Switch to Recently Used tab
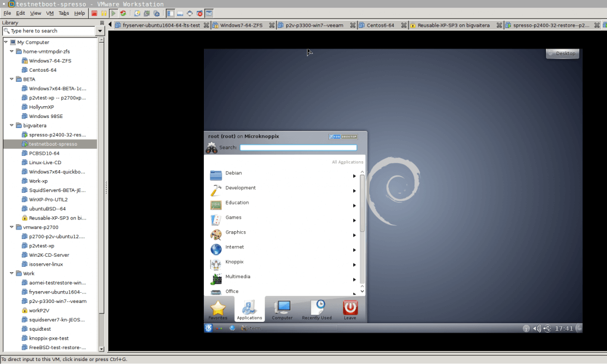 tap(317, 310)
